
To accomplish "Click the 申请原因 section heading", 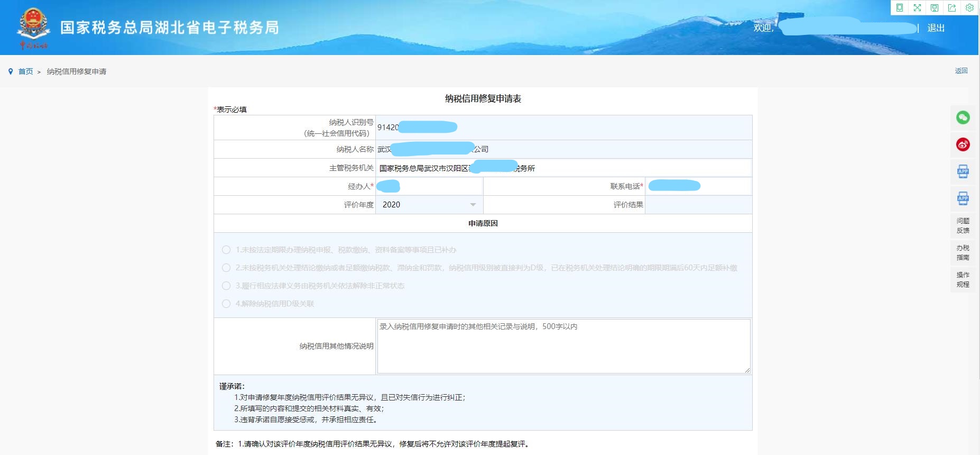I will tap(483, 223).
